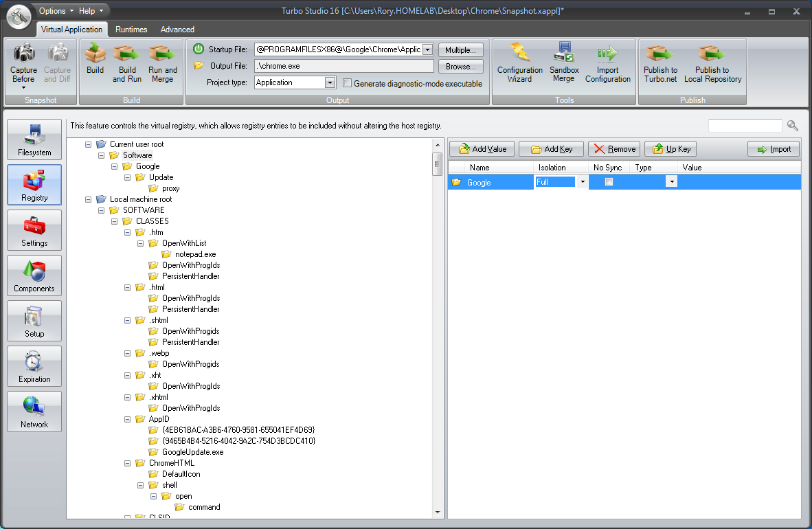
Task: Select the Registry panel in the sidebar
Action: 34,184
